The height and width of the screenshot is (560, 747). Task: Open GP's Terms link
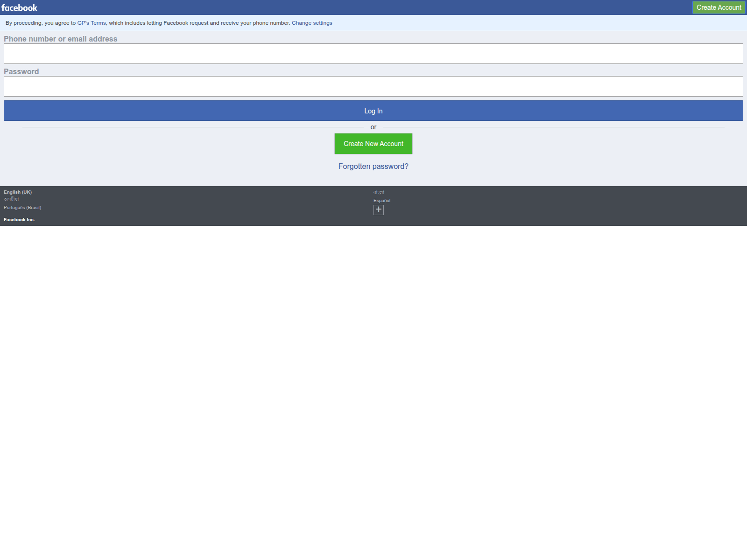click(92, 23)
